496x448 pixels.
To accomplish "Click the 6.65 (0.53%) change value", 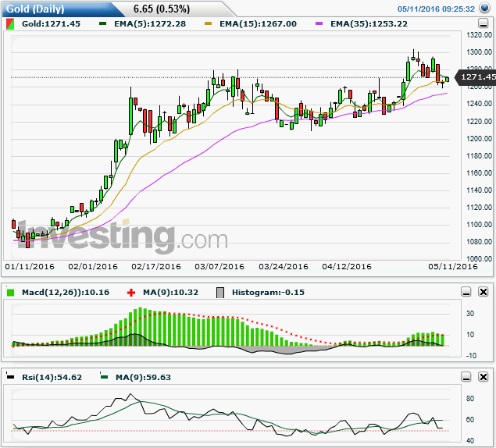I will [162, 9].
